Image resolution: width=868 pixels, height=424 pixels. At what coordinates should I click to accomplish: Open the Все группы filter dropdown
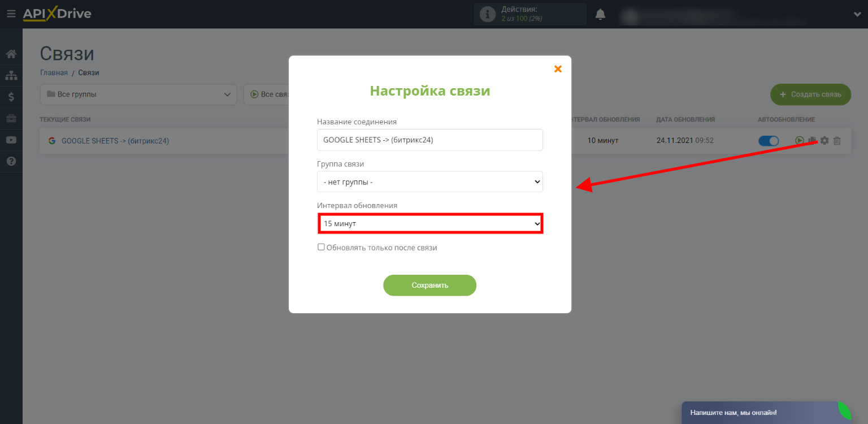point(138,94)
